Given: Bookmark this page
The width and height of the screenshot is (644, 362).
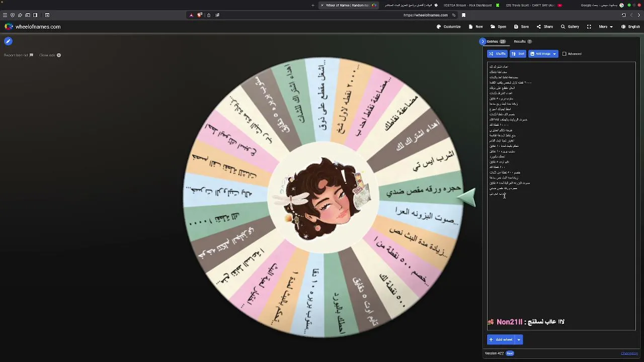Looking at the screenshot, I should tap(463, 15).
